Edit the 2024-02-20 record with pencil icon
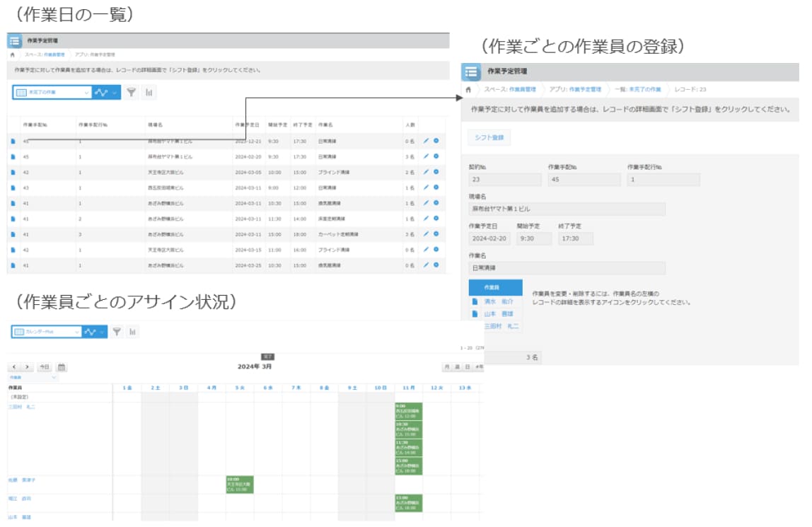The width and height of the screenshot is (812, 527). point(427,156)
